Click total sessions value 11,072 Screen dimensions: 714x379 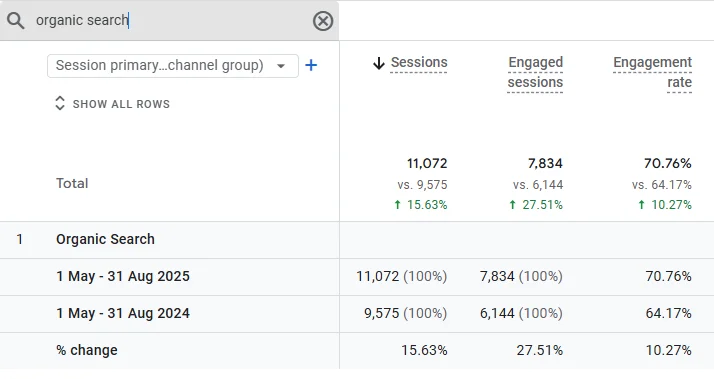(x=427, y=163)
